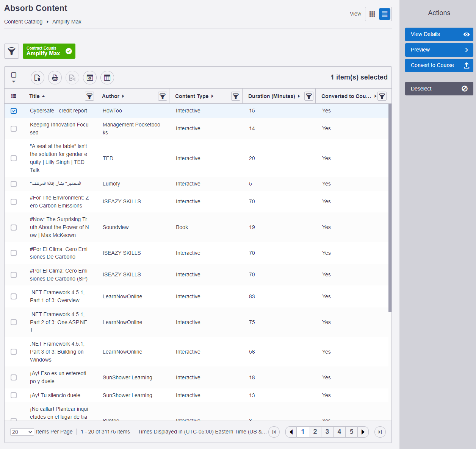Open the display settings gear-window icon
476x449 pixels.
tap(90, 78)
